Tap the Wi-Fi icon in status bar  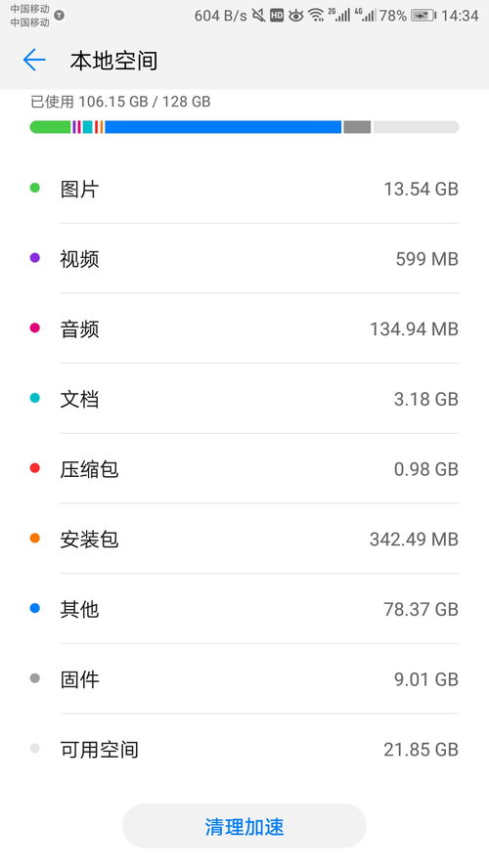point(316,16)
